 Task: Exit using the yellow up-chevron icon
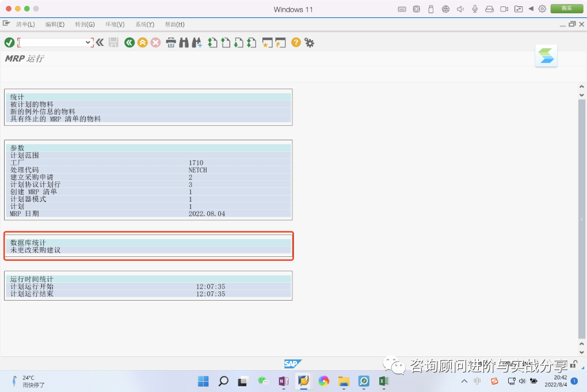143,43
